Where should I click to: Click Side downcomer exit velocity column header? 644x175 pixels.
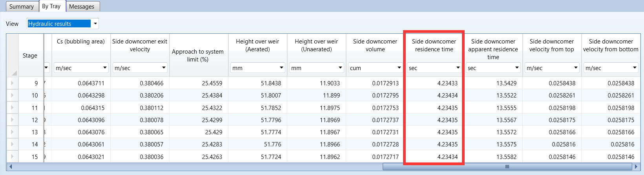click(x=140, y=45)
